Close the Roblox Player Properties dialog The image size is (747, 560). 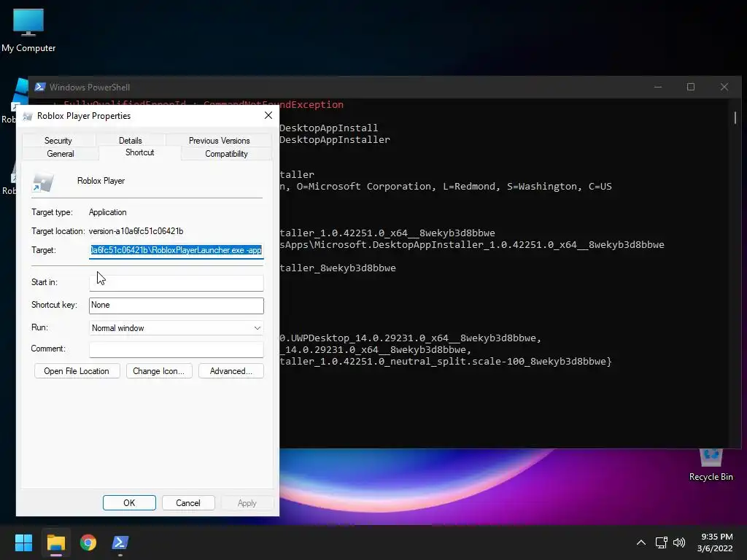coord(268,116)
